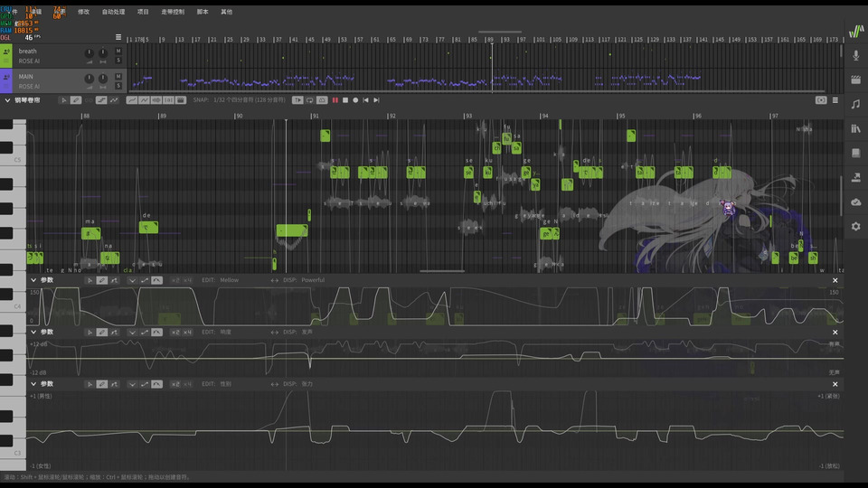Adjust the MAIN track pan knob
Screen dimensions: 868x488
point(103,79)
